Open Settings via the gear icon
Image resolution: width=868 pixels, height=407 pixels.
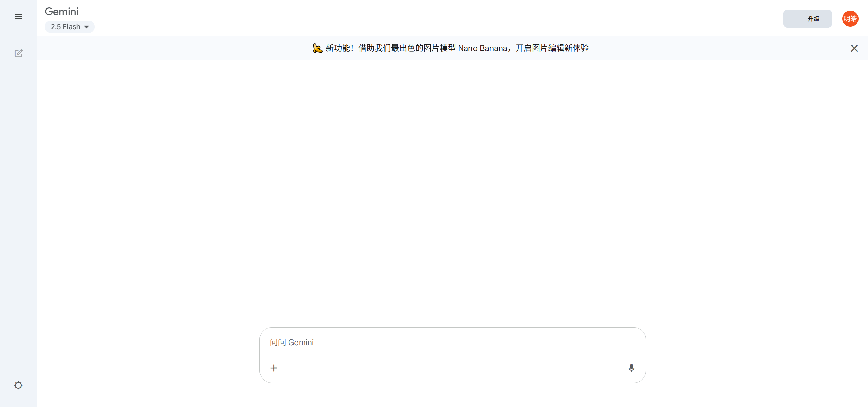point(18,385)
